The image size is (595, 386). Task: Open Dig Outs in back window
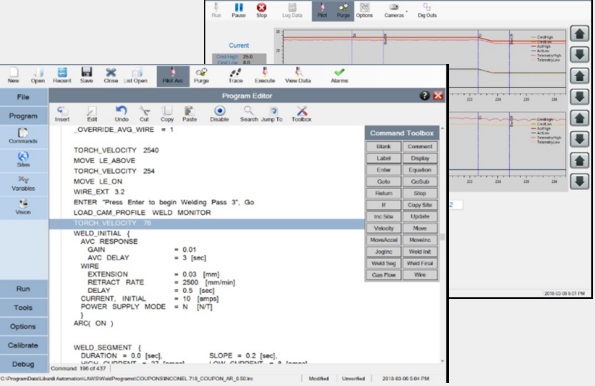(427, 10)
